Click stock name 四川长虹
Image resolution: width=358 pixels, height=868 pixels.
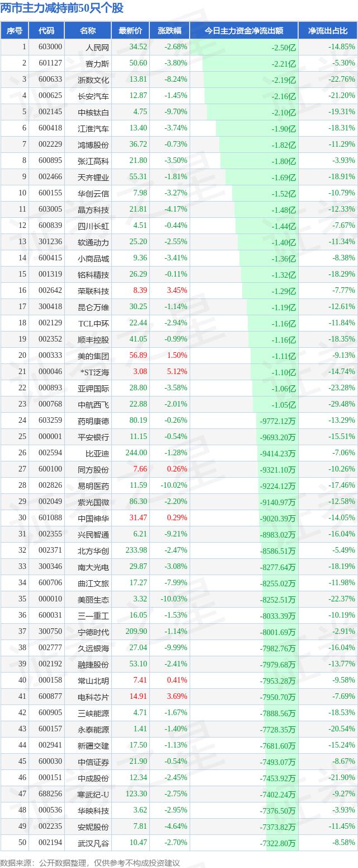point(93,226)
